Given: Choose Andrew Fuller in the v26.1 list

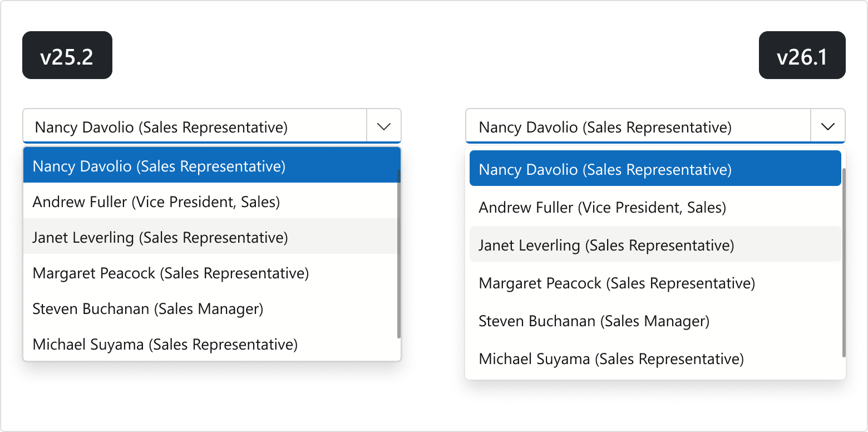Looking at the screenshot, I should pos(655,207).
